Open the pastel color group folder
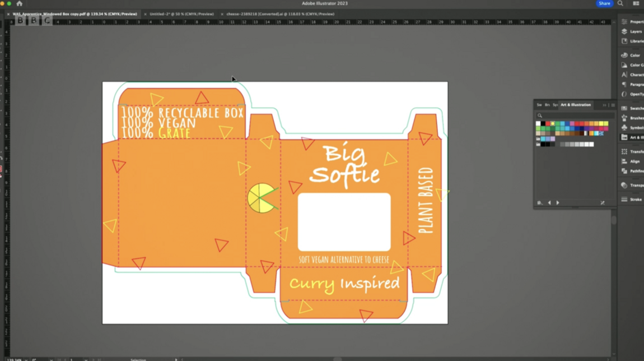This screenshot has width=644, height=361. [538, 138]
